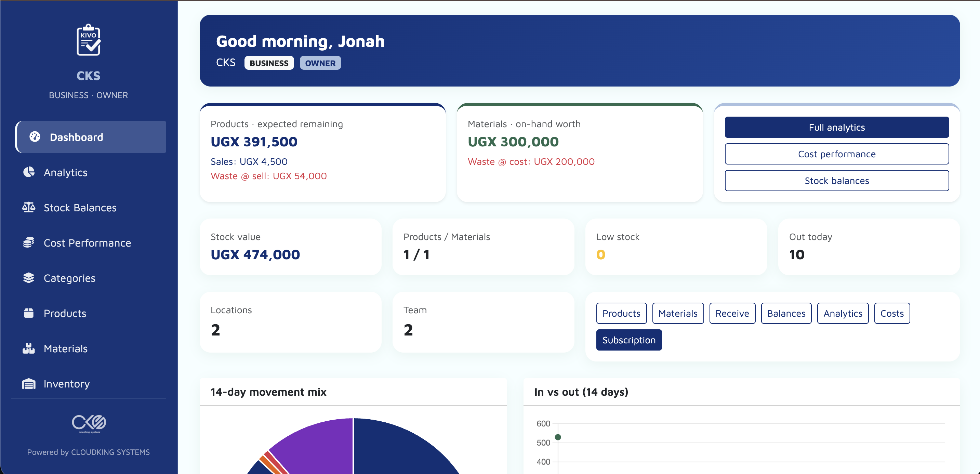
Task: Click the Team card label
Action: (415, 310)
